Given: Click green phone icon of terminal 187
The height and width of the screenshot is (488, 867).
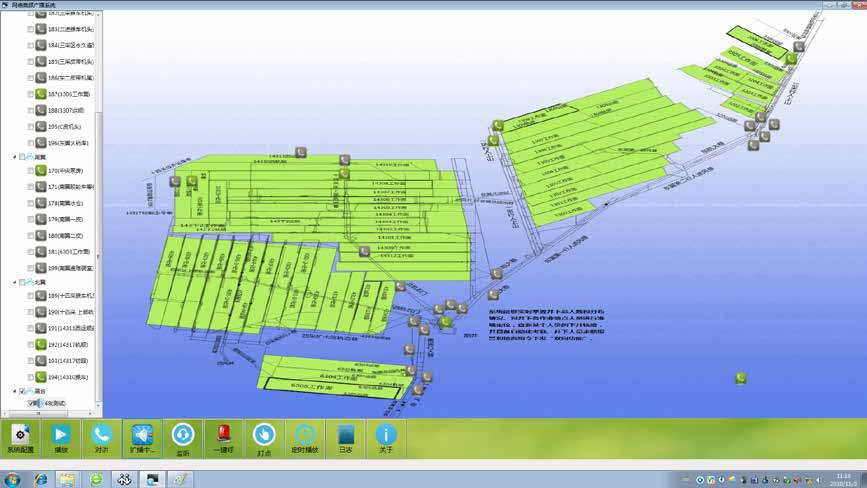Looking at the screenshot, I should [41, 94].
